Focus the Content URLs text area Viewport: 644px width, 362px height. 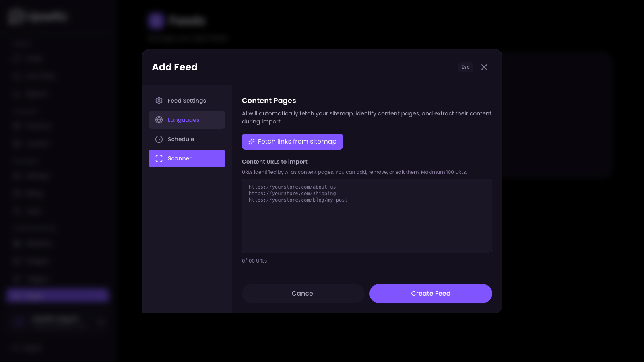367,225
